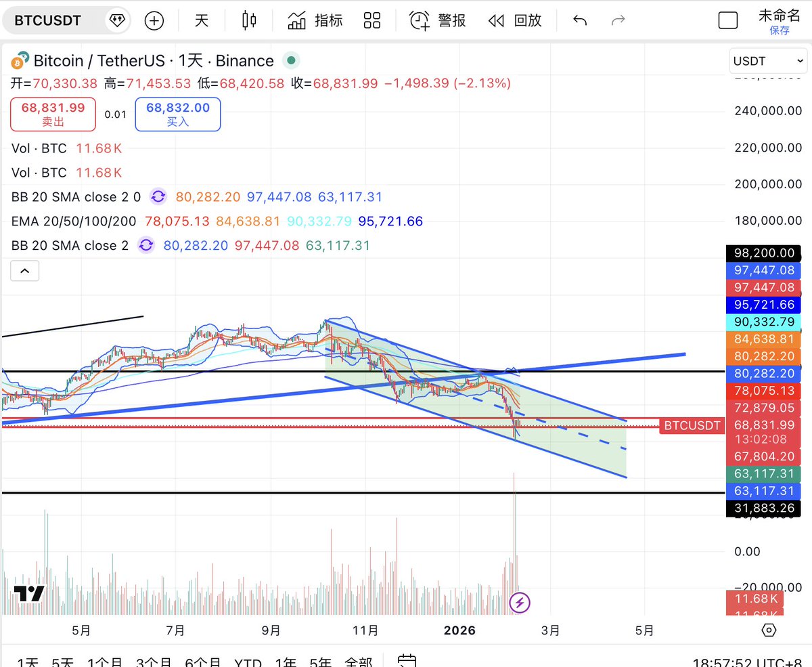Select the 5年 time range
The width and height of the screenshot is (812, 667).
tap(321, 663)
